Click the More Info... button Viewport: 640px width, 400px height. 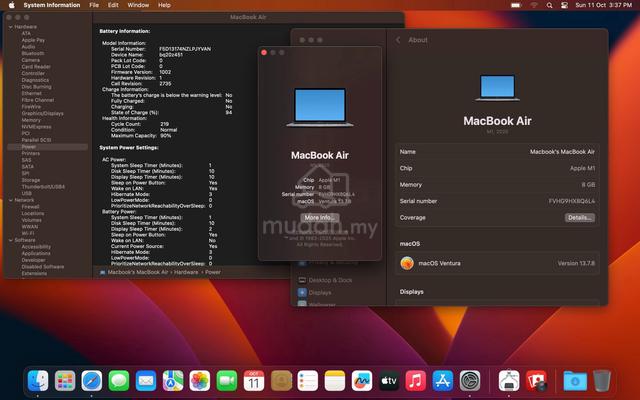coord(320,218)
